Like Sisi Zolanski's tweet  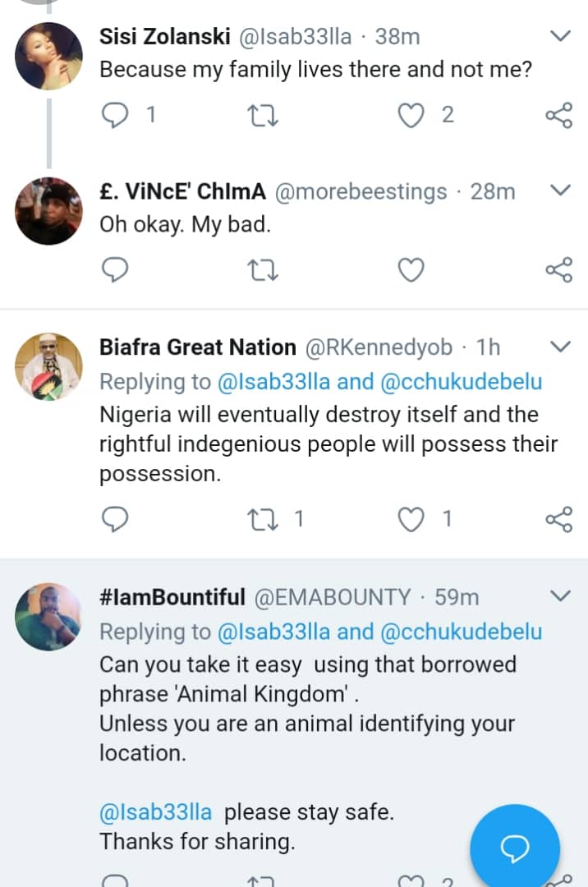point(410,115)
